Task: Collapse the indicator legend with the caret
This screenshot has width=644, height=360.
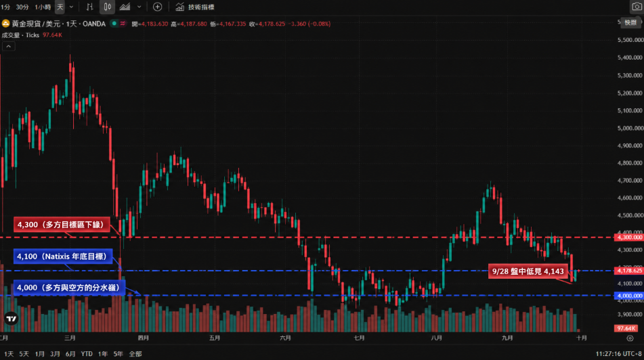Action: pos(9,47)
